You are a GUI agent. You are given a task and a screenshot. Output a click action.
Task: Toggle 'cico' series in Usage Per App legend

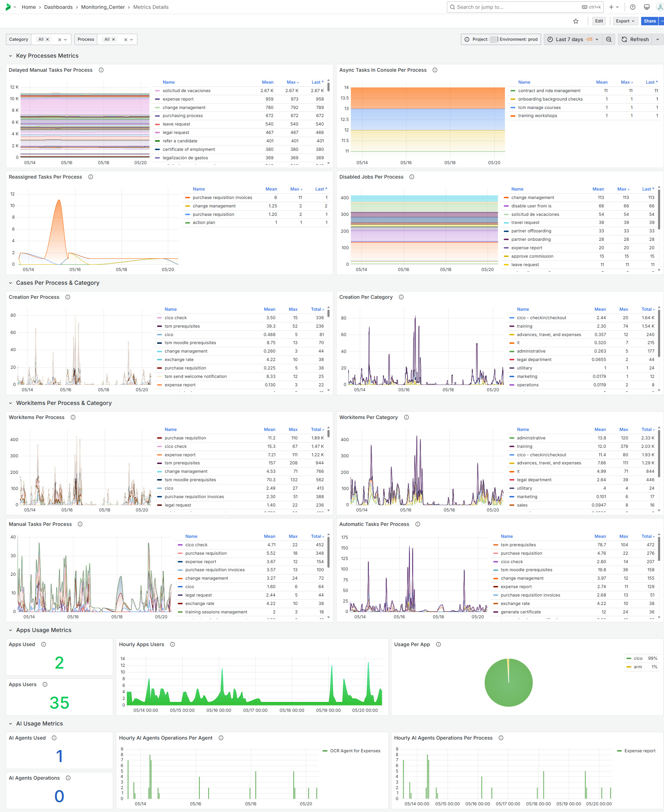(x=638, y=658)
